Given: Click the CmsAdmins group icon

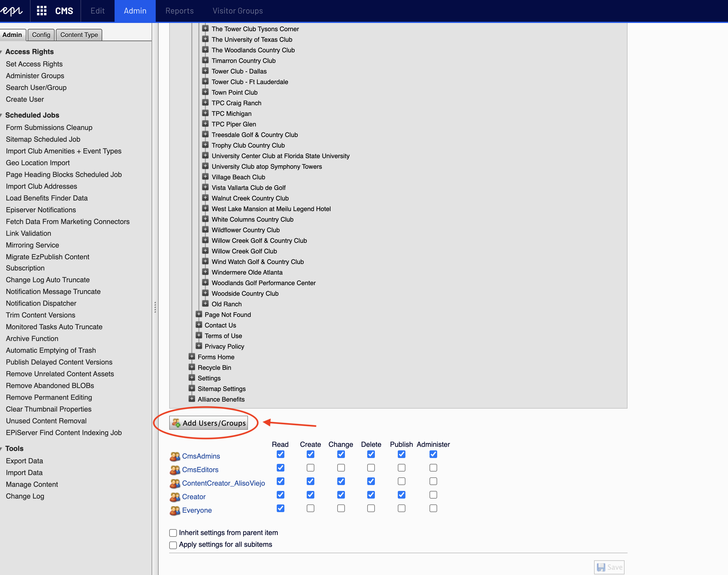Looking at the screenshot, I should point(175,457).
